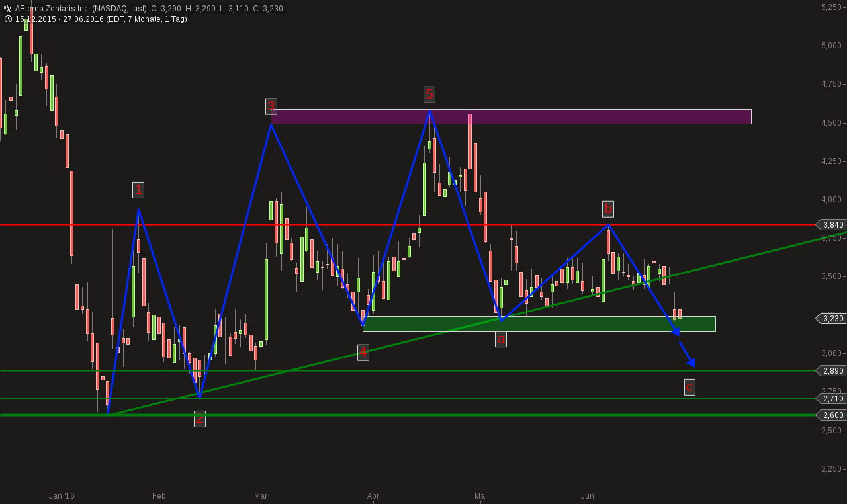The image size is (847, 504).
Task: Click the 2,710 support level price tag
Action: coord(832,399)
